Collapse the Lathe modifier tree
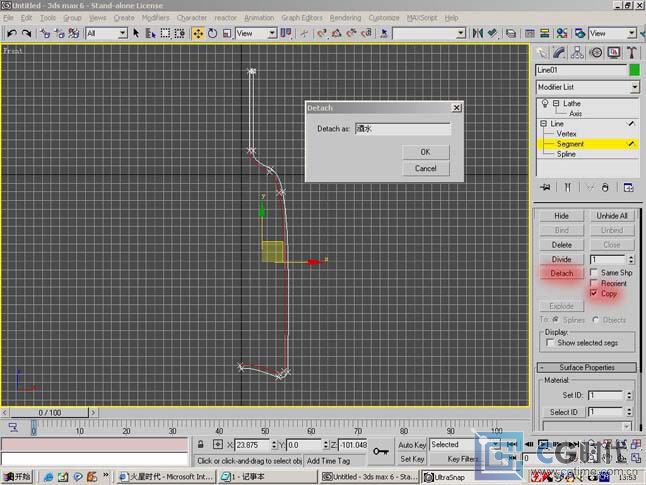This screenshot has height=485, width=646. 556,103
